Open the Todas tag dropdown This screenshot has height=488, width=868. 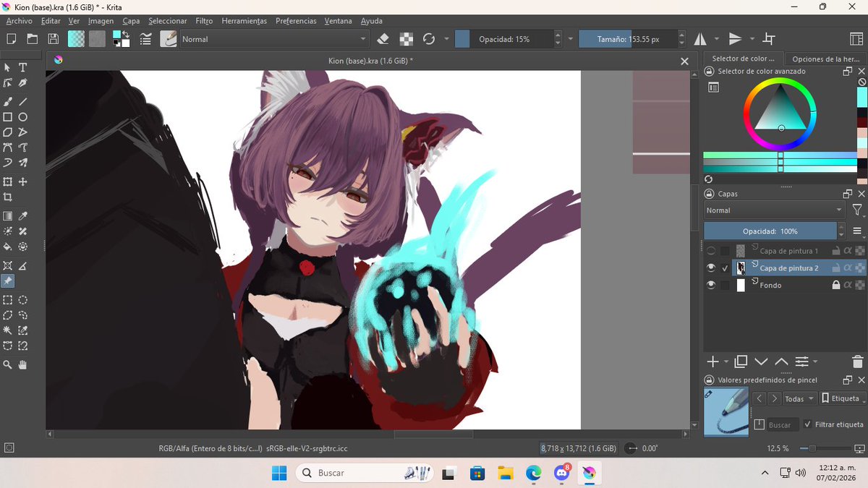(799, 398)
